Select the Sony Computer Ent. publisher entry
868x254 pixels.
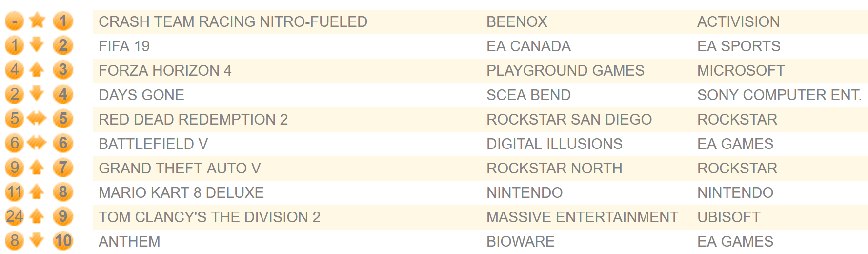[779, 95]
